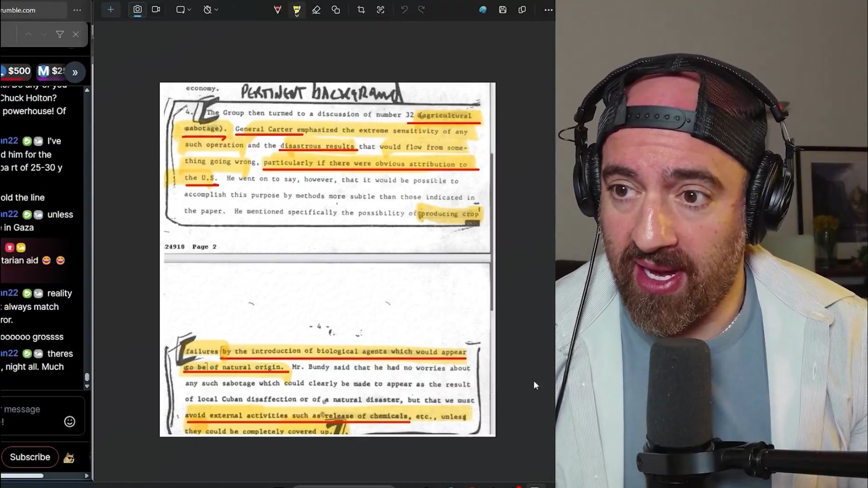Expand the delay timer dropdown
The width and height of the screenshot is (868, 488).
click(211, 9)
